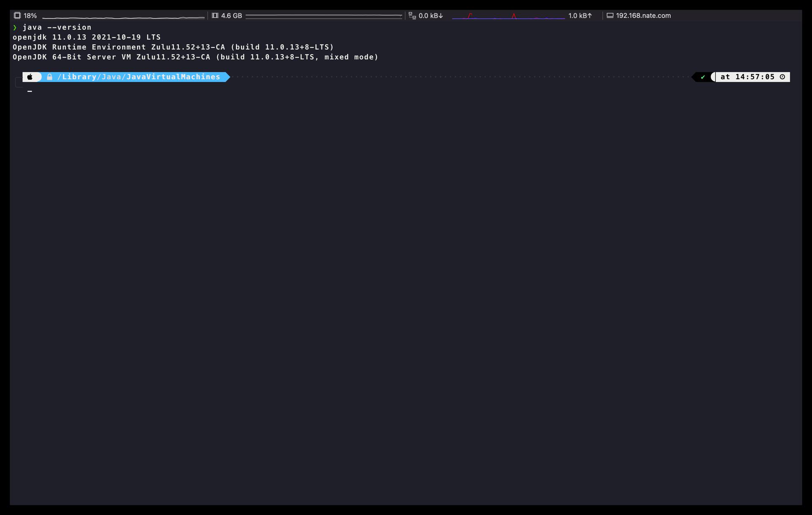Click the memory usage graph line
The width and height of the screenshot is (812, 515).
pyautogui.click(x=324, y=16)
